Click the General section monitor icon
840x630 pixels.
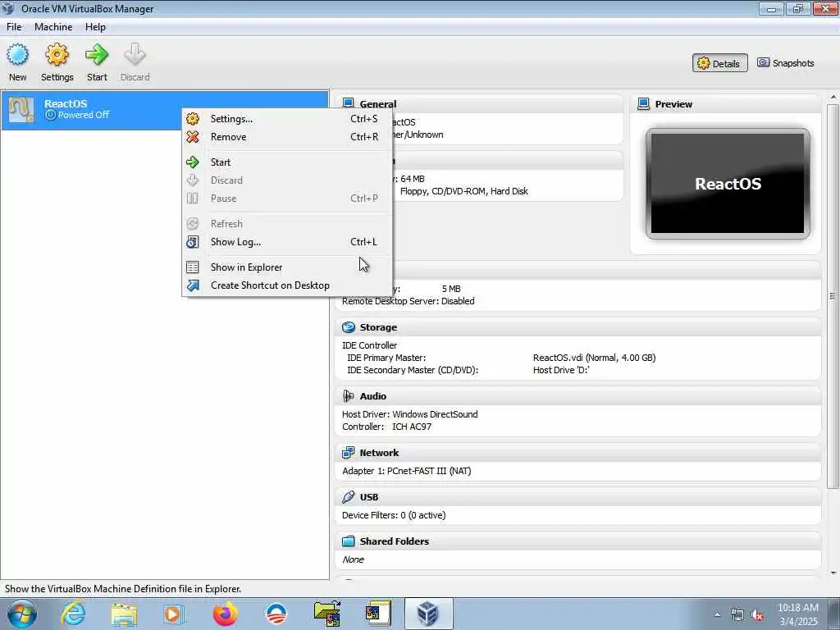[x=348, y=103]
